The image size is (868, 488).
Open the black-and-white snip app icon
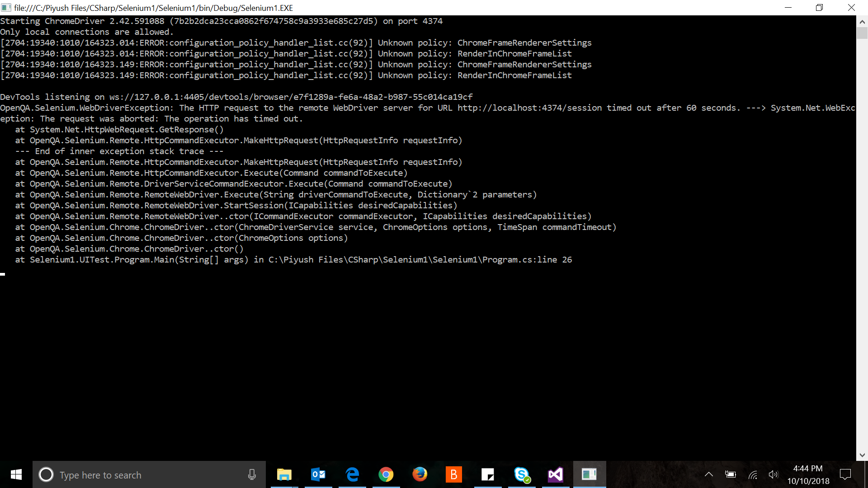click(488, 474)
